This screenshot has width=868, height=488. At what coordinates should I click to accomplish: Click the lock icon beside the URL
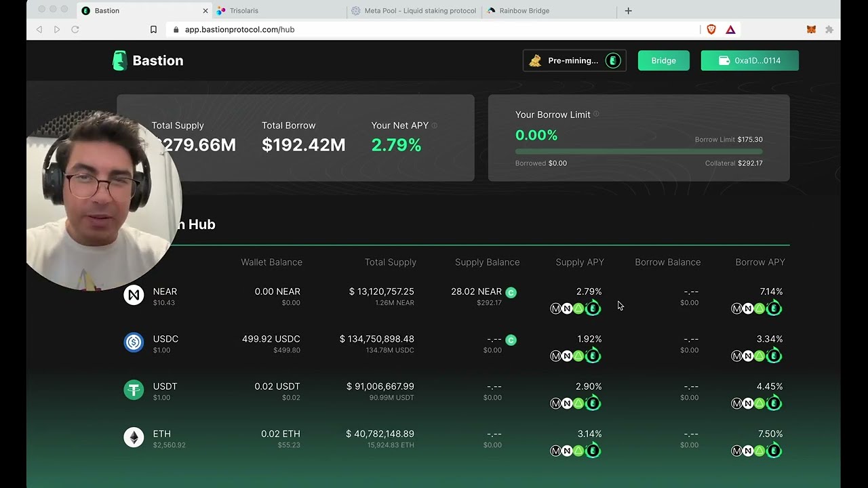tap(176, 30)
